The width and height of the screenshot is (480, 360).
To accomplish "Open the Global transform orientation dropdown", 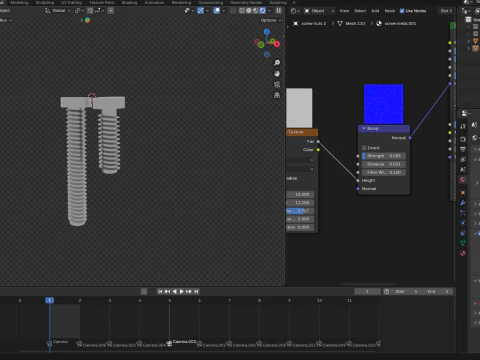I will pyautogui.click(x=58, y=11).
